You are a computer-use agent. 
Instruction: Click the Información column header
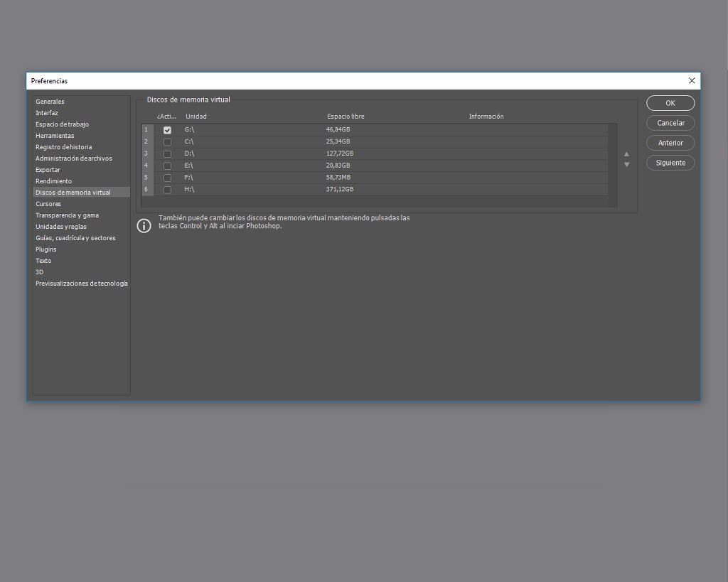(486, 117)
